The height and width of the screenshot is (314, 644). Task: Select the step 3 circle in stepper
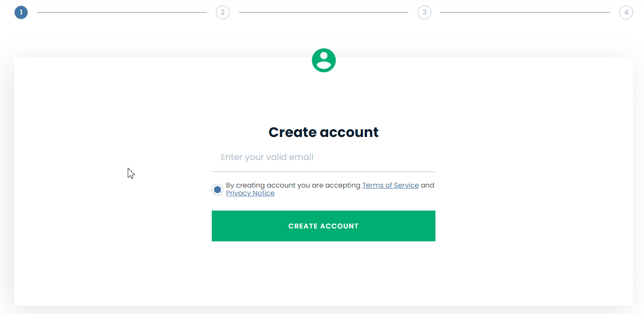(x=424, y=12)
